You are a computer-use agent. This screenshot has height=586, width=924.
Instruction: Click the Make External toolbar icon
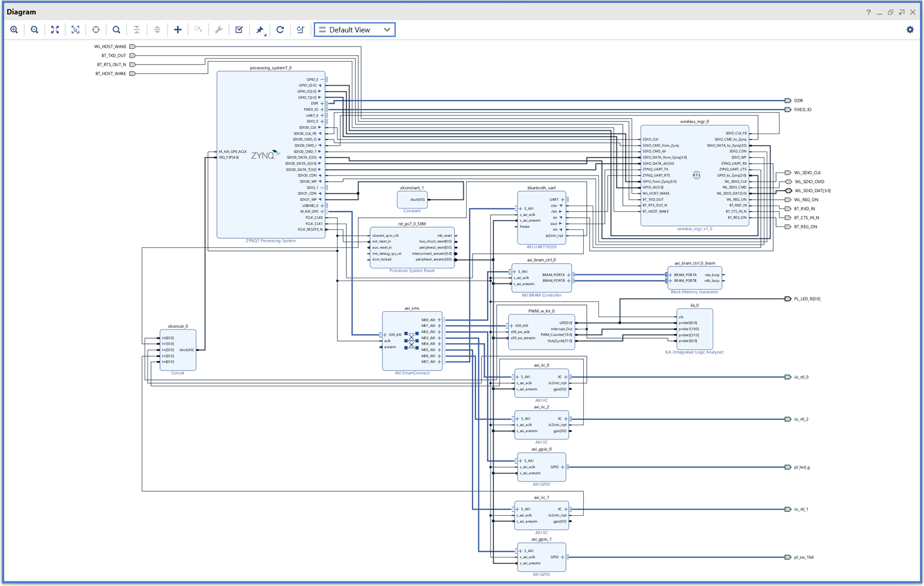198,30
